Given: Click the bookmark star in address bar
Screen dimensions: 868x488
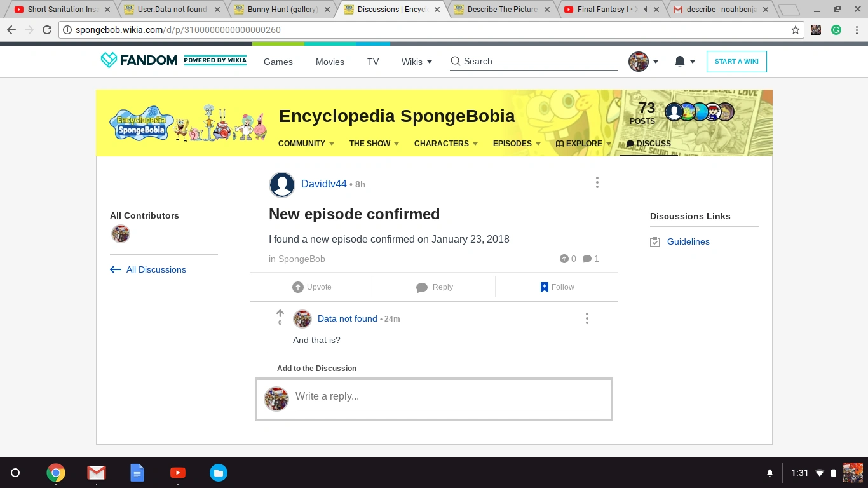Looking at the screenshot, I should 795,30.
